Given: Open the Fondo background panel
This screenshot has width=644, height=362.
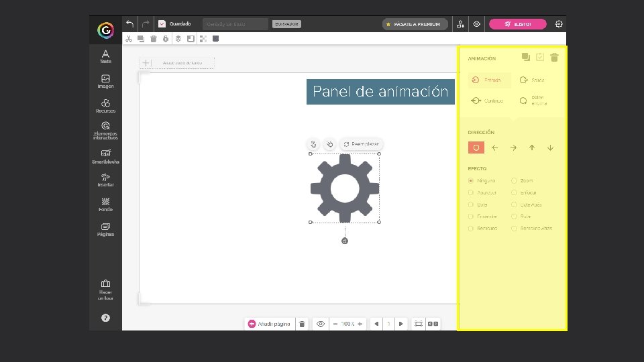Looking at the screenshot, I should (x=105, y=204).
